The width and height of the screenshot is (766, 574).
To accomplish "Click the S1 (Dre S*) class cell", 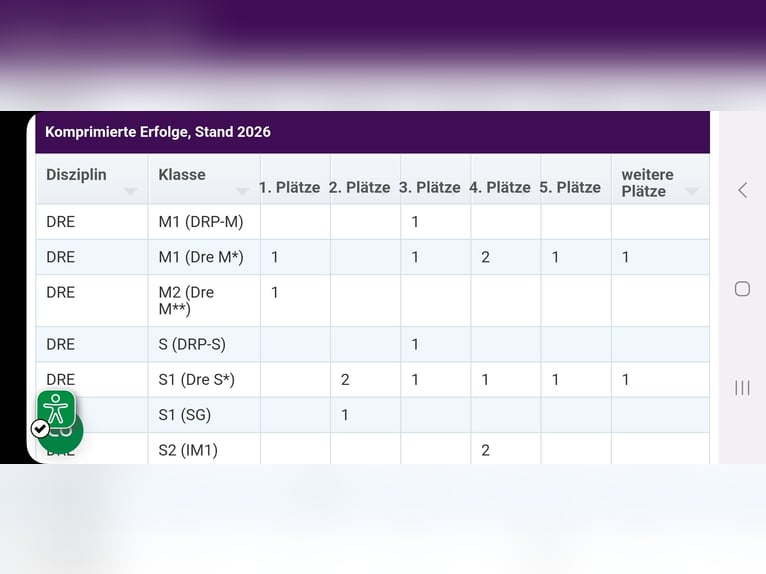I will coord(196,380).
